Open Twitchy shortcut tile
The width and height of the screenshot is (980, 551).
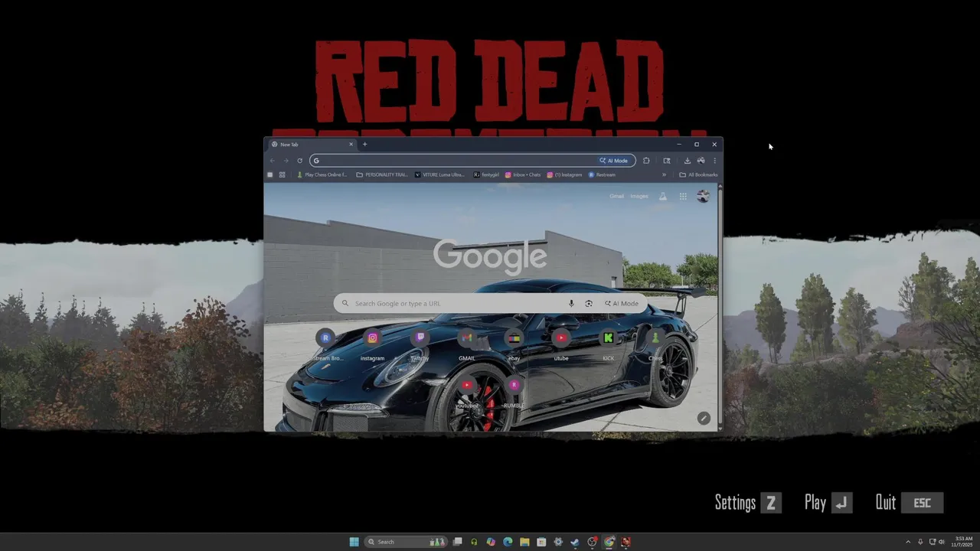(x=420, y=344)
